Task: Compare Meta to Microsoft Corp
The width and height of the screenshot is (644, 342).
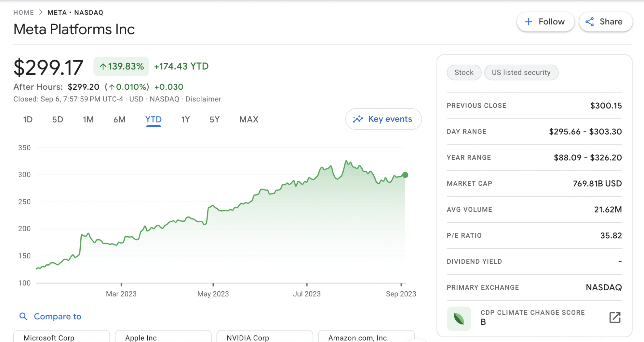Action: [x=61, y=337]
